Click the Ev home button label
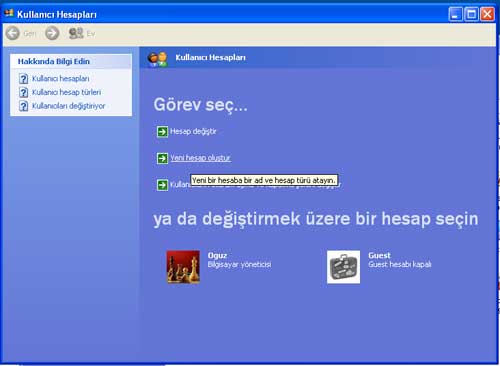This screenshot has height=366, width=500. point(91,33)
